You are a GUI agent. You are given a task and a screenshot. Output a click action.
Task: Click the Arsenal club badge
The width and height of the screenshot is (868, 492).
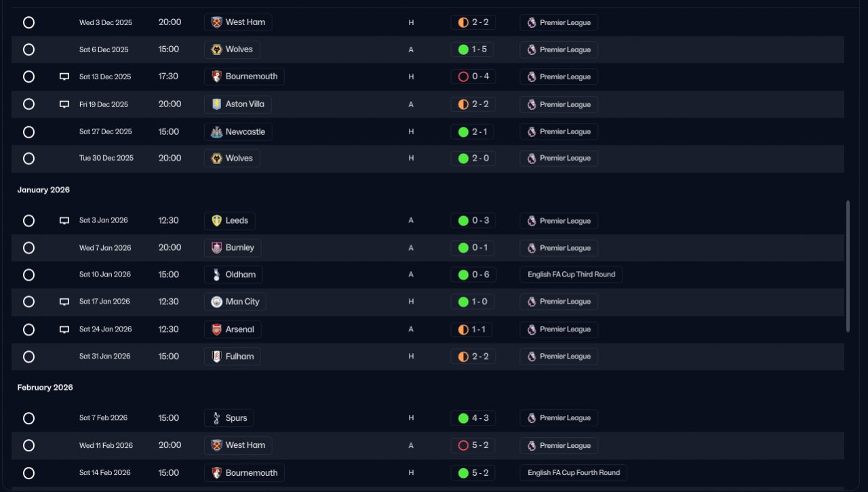click(x=216, y=329)
